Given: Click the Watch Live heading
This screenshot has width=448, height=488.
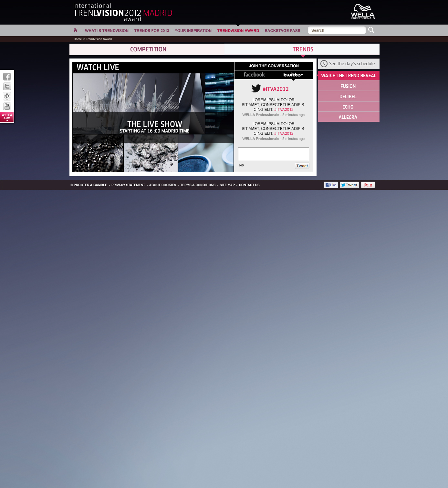Looking at the screenshot, I should (x=98, y=67).
